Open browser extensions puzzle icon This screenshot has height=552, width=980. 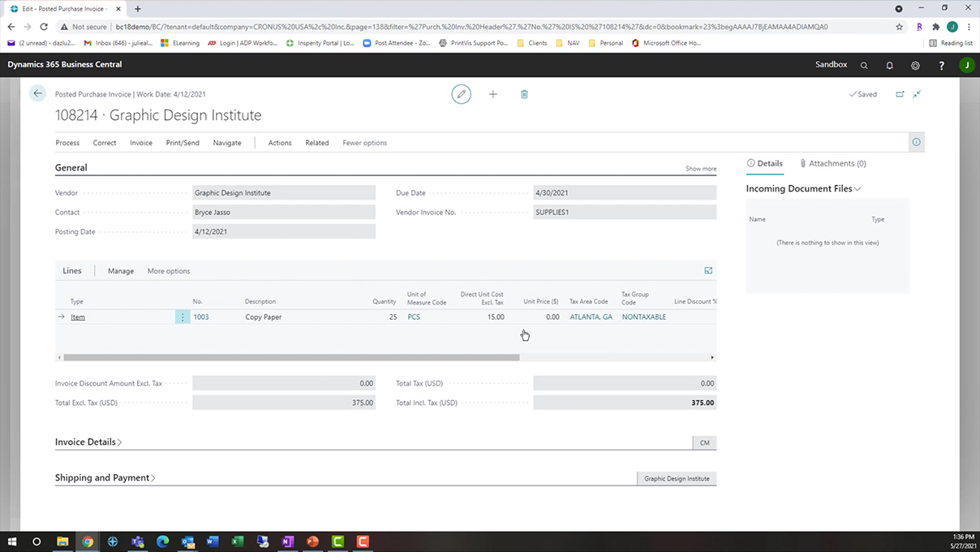click(936, 27)
